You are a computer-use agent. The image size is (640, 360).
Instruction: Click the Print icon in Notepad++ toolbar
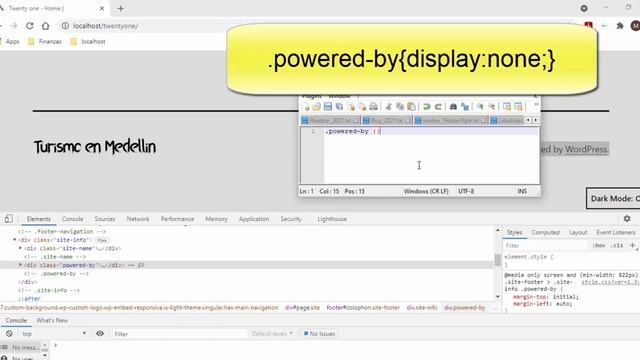click(x=373, y=107)
